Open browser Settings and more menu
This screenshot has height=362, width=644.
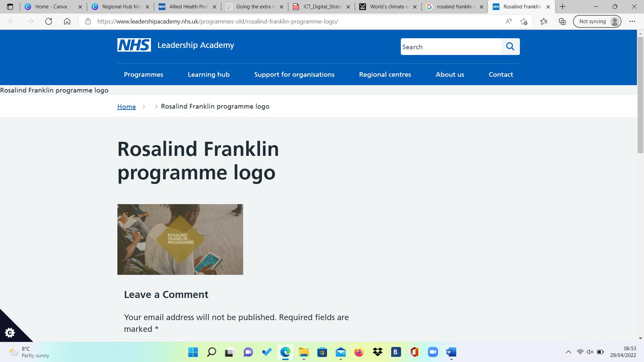(x=632, y=21)
